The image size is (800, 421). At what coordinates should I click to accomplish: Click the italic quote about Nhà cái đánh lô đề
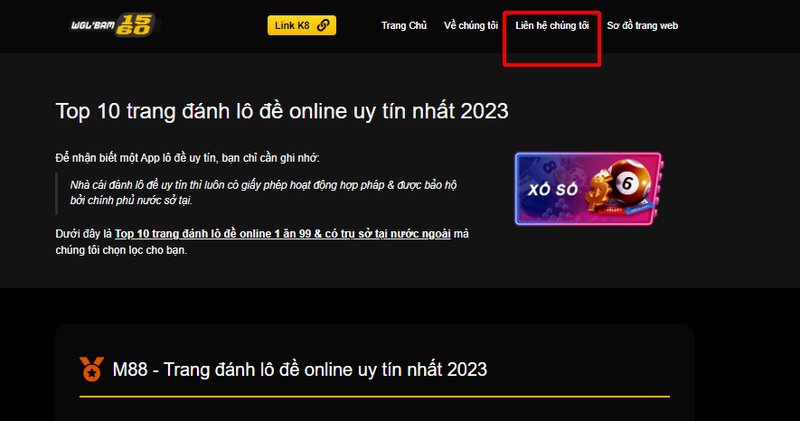point(263,192)
